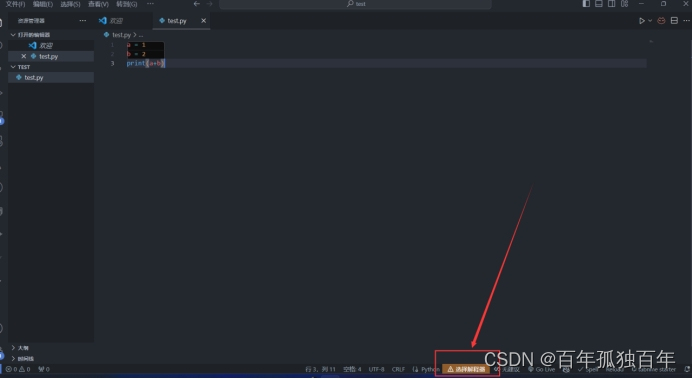Open explorer panel more actions ellipsis

pos(83,21)
